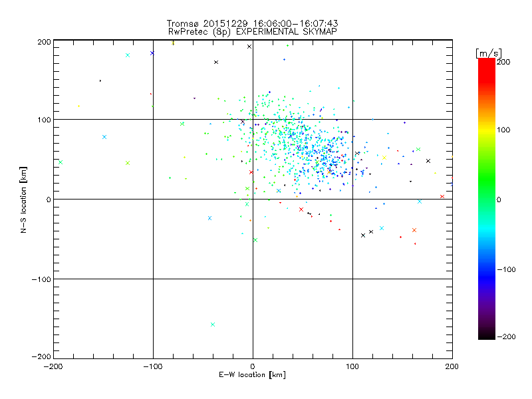Image resolution: width=532 pixels, height=399 pixels.
Task: Click the plot title 'Tromsø 20151229 16:06:00-16:07:43'
Action: [252, 23]
